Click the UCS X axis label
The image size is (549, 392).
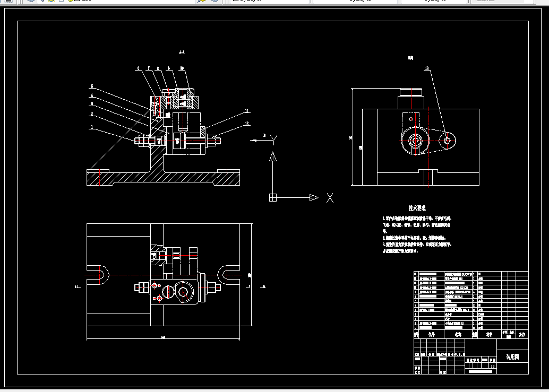(330, 198)
